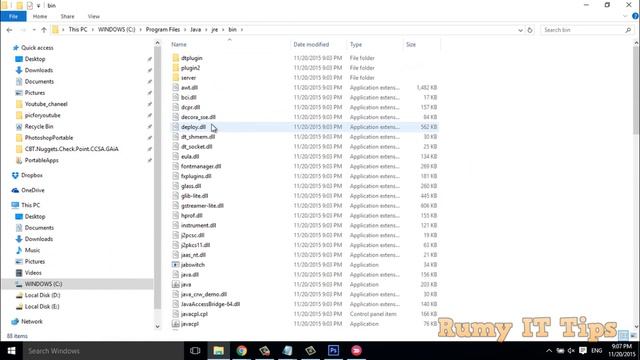Expand the address bar history dropdown
Image resolution: width=640 pixels, height=360 pixels.
[x=520, y=30]
